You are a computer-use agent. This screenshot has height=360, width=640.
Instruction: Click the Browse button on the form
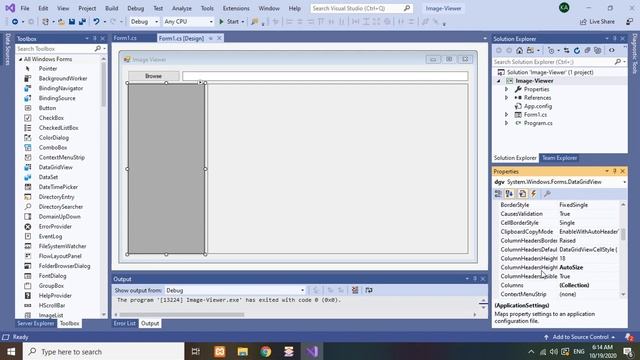coord(153,76)
